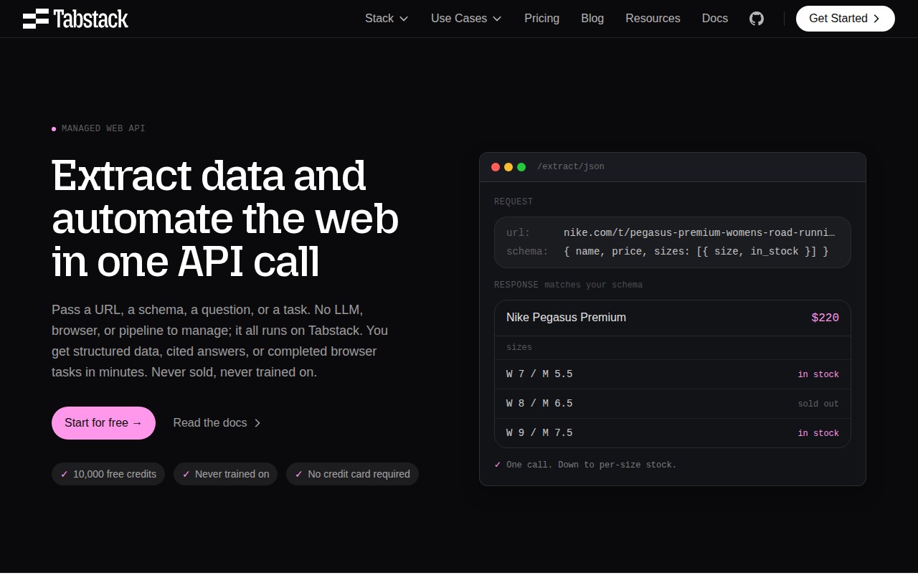This screenshot has width=918, height=588.
Task: Open the Pricing page
Action: (x=541, y=19)
